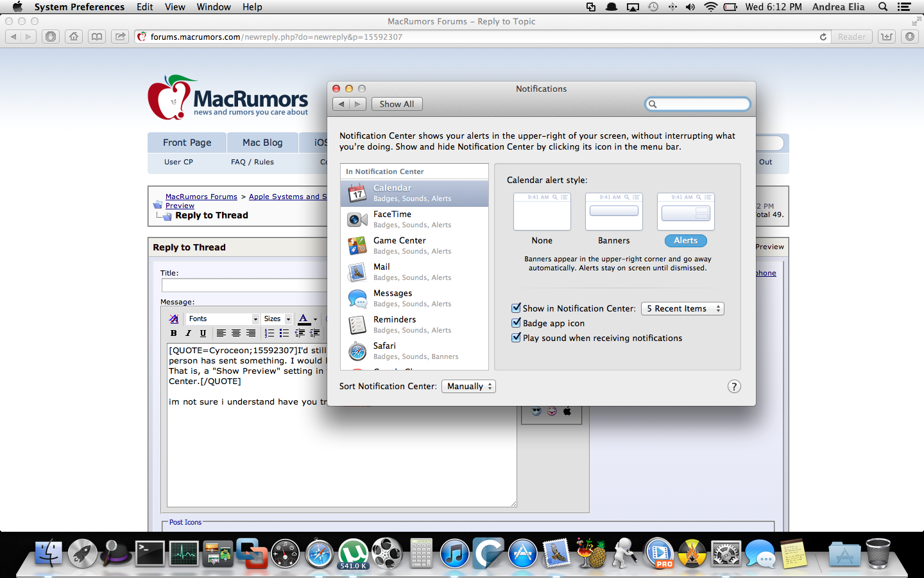Image resolution: width=924 pixels, height=578 pixels.
Task: Select FaceTime in the Notification Center list
Action: (415, 220)
